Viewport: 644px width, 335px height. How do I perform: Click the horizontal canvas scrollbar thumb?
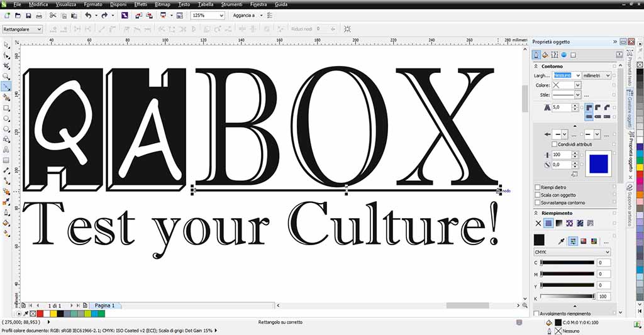pos(467,305)
